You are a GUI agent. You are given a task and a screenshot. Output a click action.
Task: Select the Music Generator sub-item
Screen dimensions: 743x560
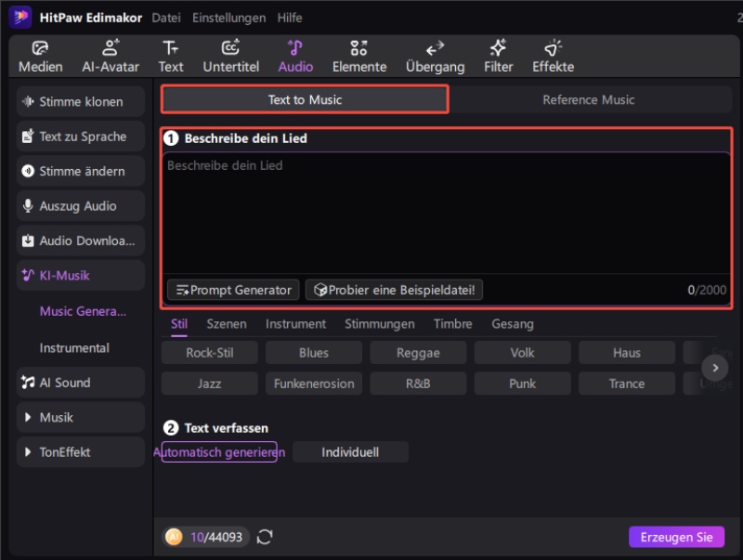pos(83,311)
